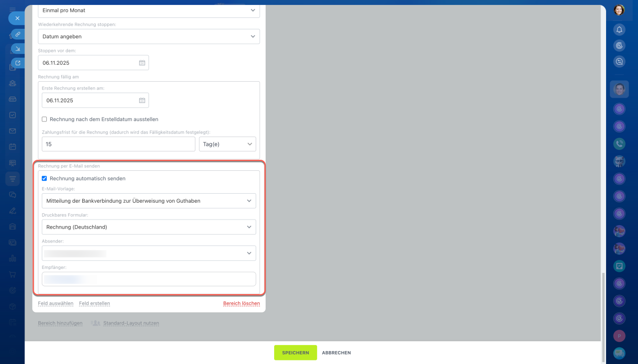This screenshot has width=638, height=364.
Task: Click the "Rechnung per E-Mail senden" section title
Action: point(69,166)
